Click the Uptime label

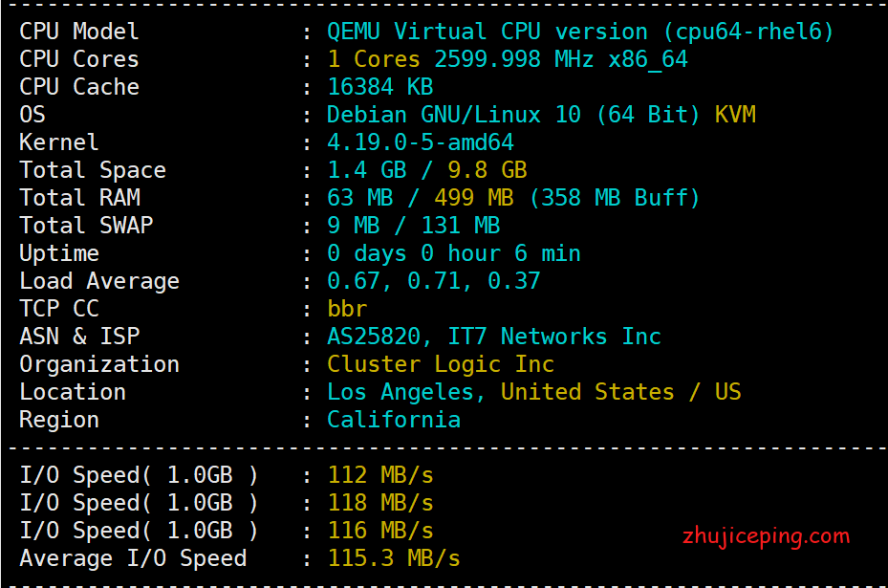pyautogui.click(x=59, y=253)
